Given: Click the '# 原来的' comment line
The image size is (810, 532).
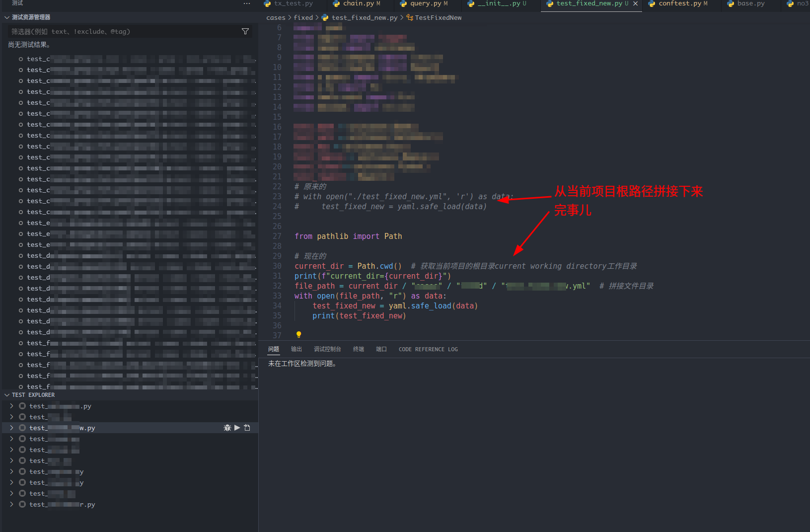Looking at the screenshot, I should 310,187.
